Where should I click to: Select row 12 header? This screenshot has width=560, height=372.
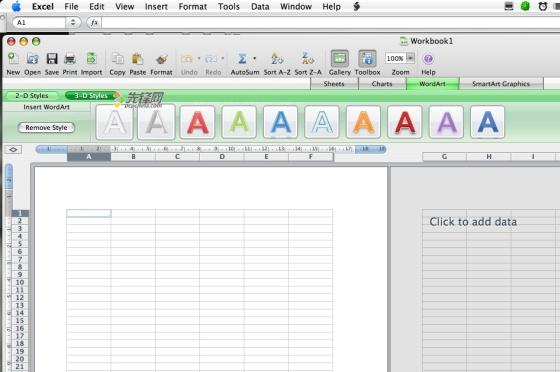[20, 297]
